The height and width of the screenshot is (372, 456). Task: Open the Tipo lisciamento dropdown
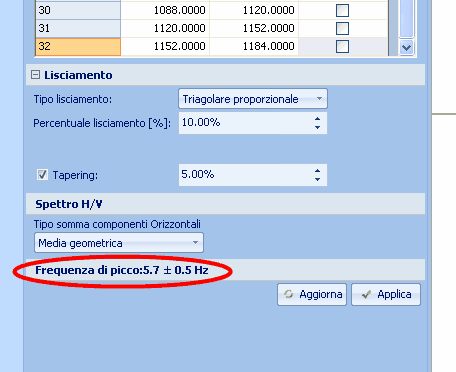253,99
